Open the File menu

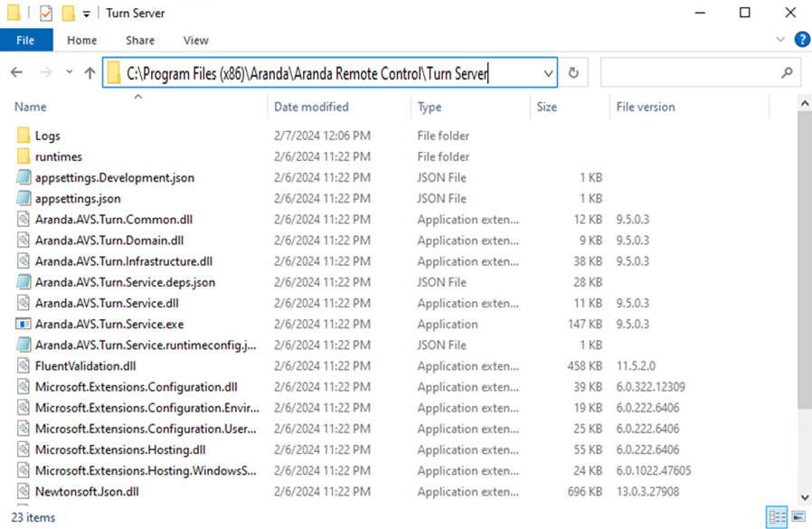tap(26, 41)
